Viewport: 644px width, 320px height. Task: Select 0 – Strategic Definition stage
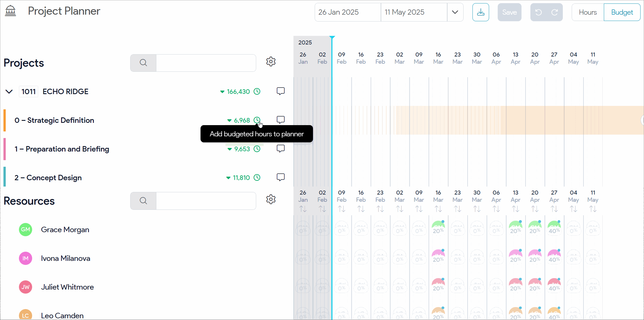click(54, 120)
